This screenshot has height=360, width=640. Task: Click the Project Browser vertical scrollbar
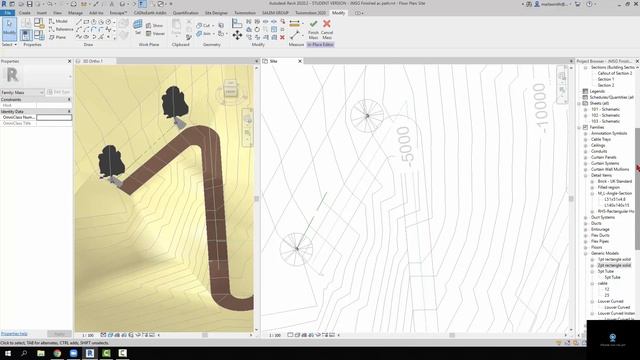(637, 188)
